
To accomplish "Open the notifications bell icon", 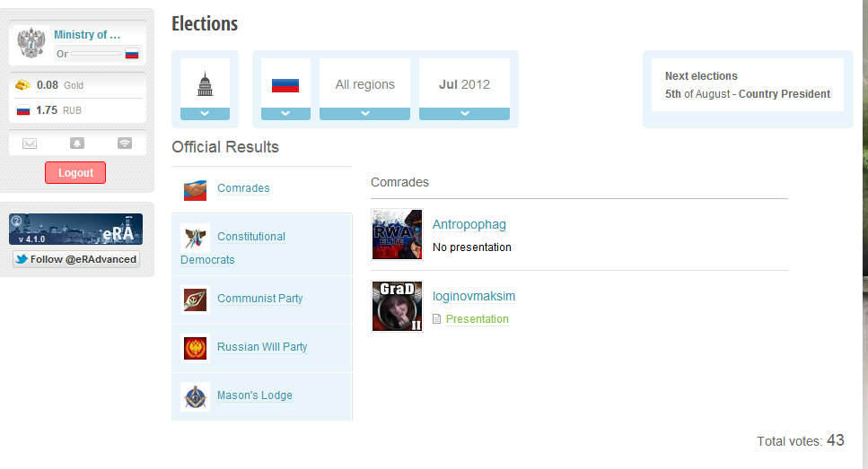I will click(x=77, y=143).
